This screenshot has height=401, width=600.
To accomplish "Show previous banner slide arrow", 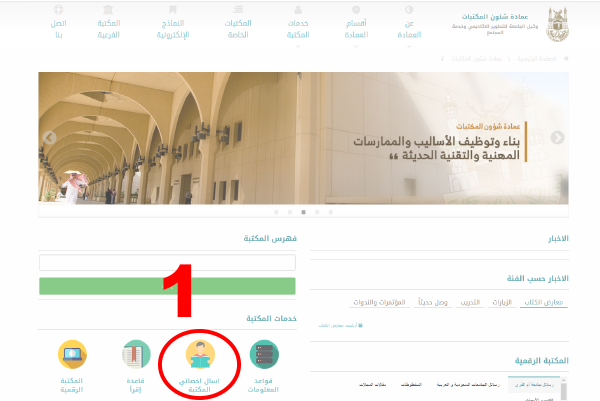I will [x=50, y=138].
